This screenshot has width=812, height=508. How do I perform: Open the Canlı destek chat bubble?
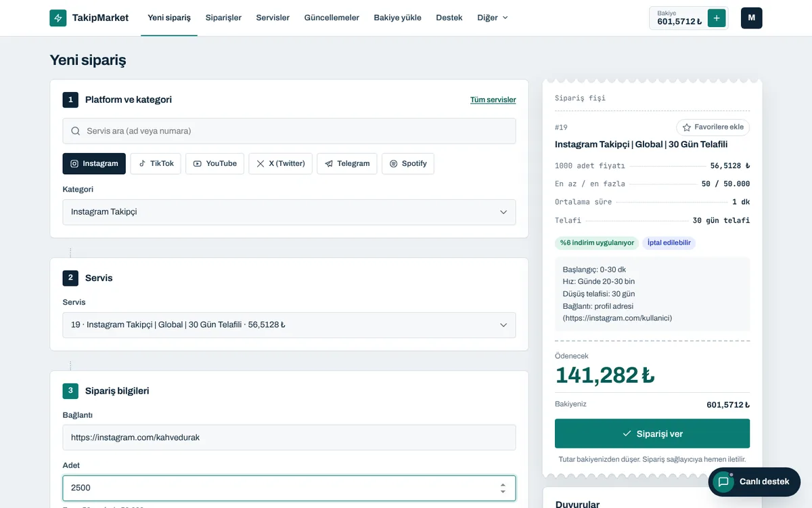tap(754, 482)
